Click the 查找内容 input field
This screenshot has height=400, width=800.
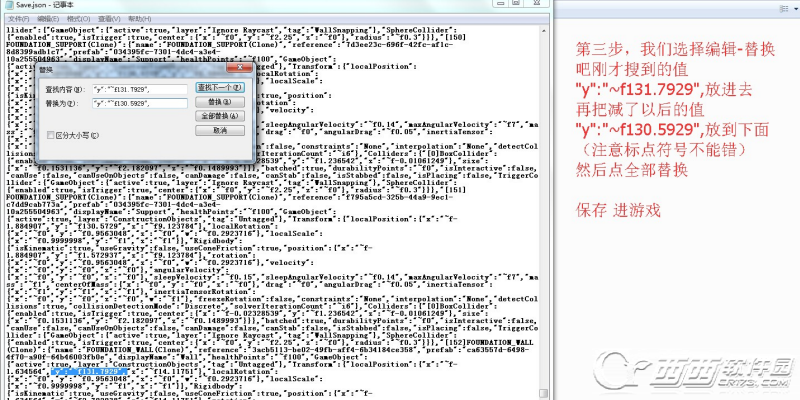(x=140, y=89)
